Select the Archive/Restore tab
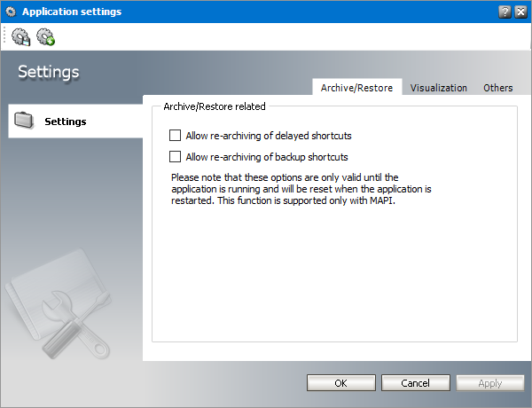The height and width of the screenshot is (408, 532). coord(356,88)
